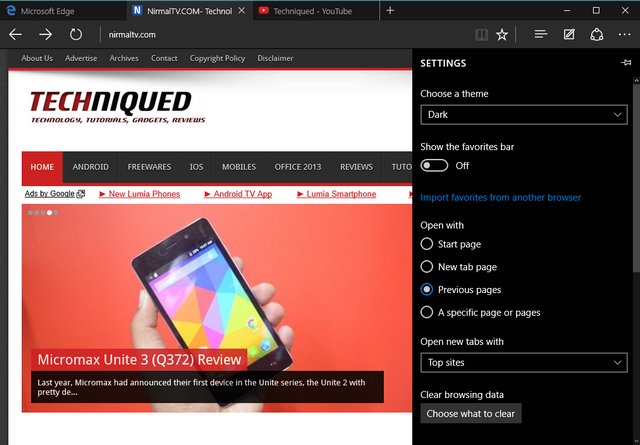Switch to the Microsoft Edge tab
The image size is (640, 445).
[63, 11]
